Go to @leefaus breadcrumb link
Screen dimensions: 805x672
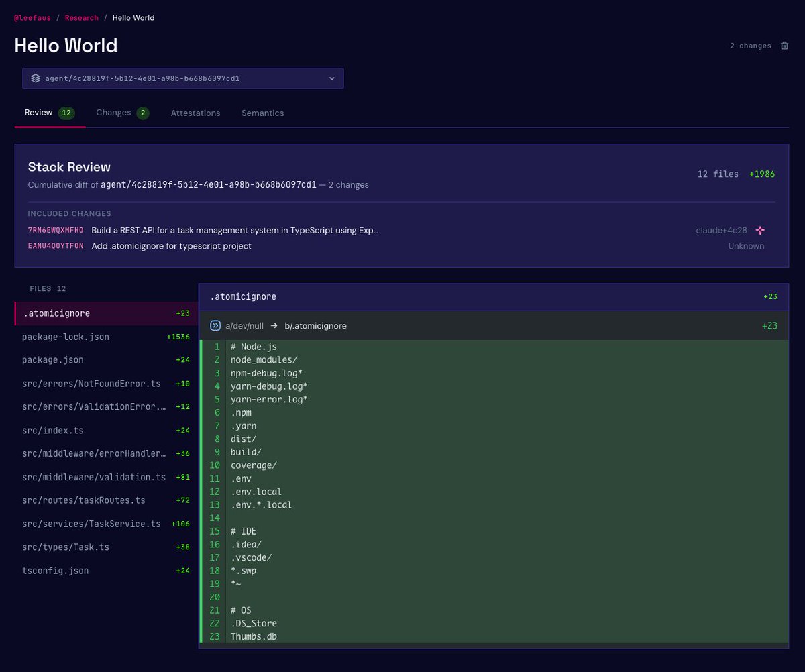(32, 18)
